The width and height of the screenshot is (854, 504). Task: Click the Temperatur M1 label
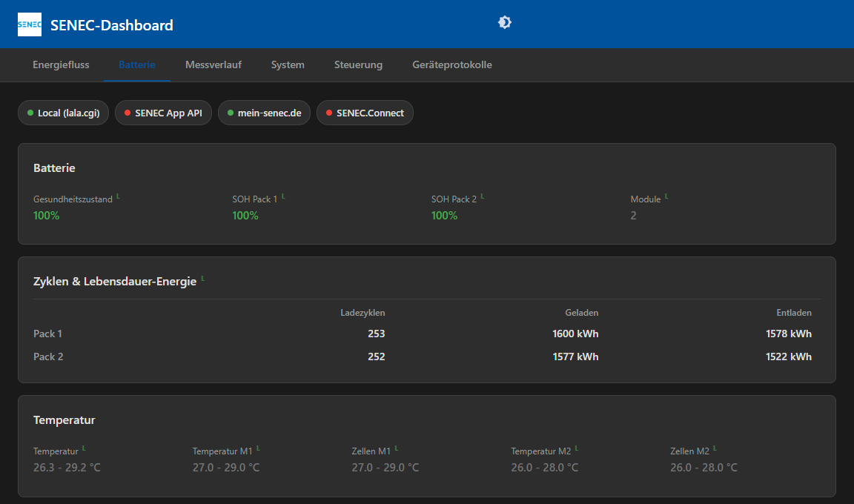(222, 451)
